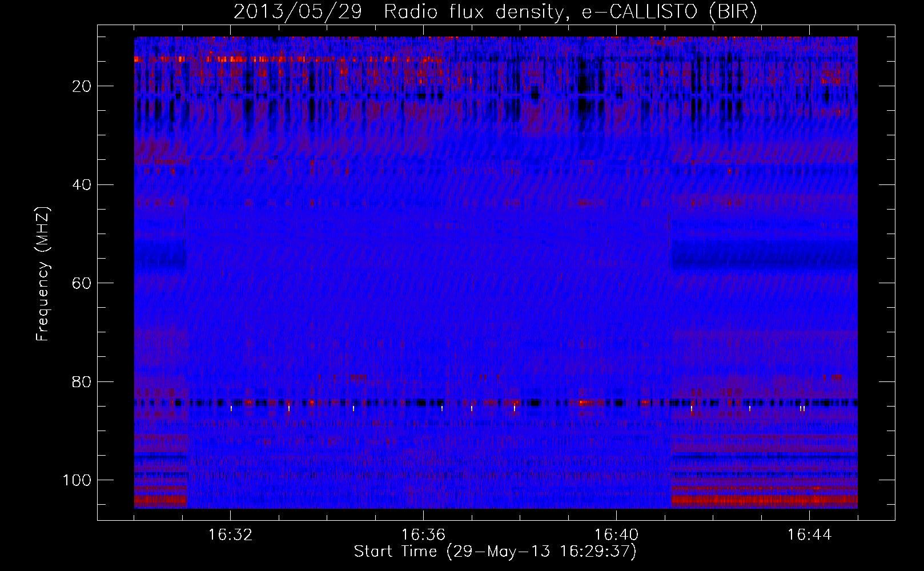Click the 16:40 time tick label
Image resolution: width=924 pixels, height=571 pixels.
pos(616,534)
